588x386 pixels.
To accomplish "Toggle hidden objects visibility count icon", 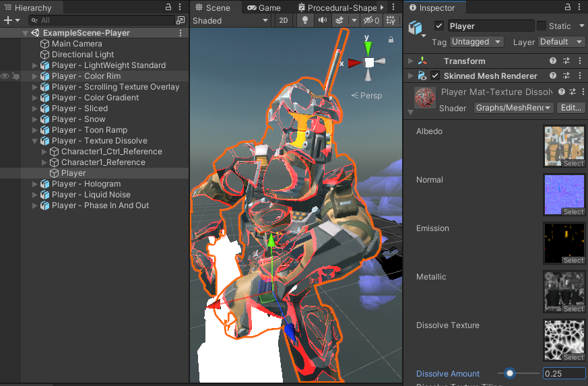I will 372,20.
